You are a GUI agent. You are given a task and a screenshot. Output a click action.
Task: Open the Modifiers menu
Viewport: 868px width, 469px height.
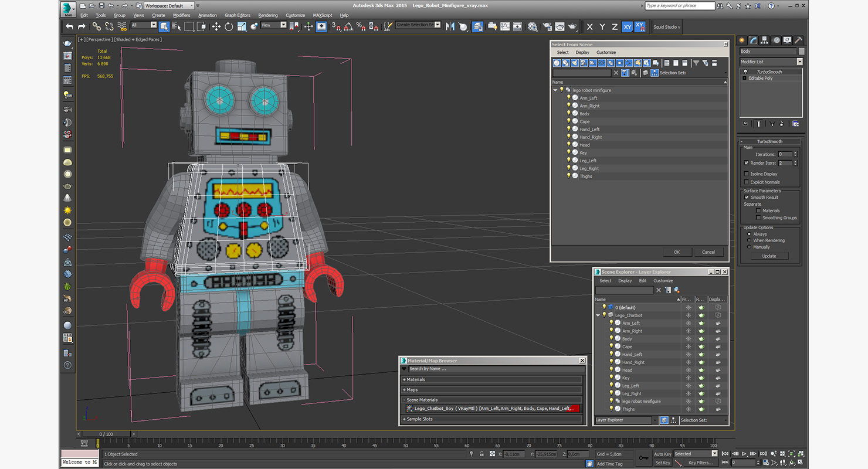[181, 15]
